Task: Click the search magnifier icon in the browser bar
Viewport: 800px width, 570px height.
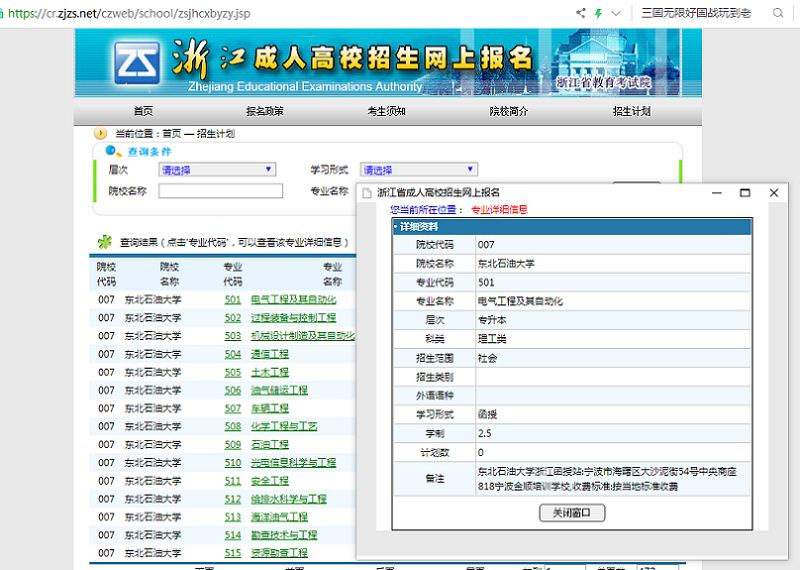Action: coord(778,13)
